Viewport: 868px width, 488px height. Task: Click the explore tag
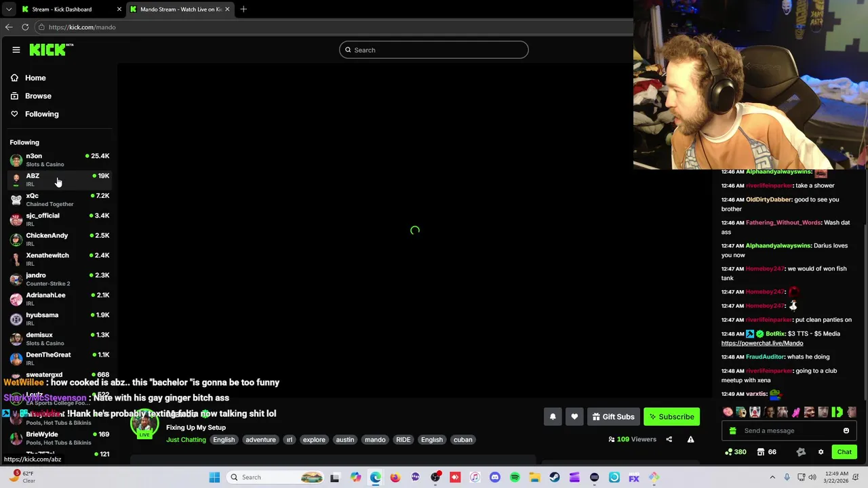pyautogui.click(x=314, y=440)
